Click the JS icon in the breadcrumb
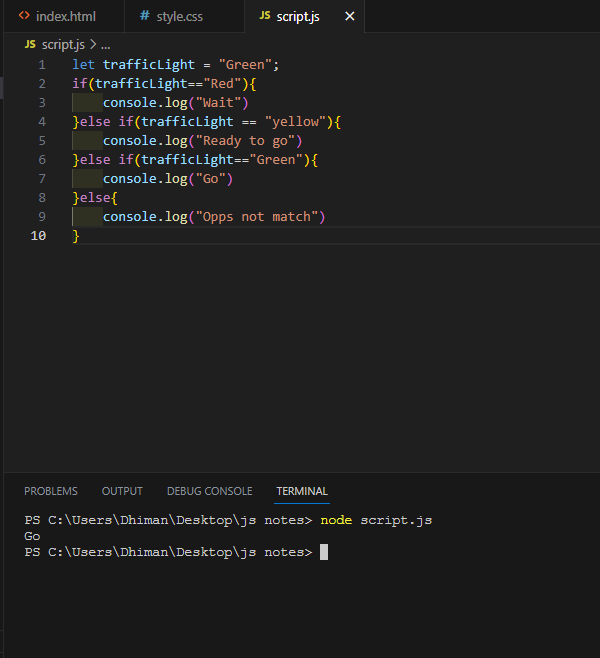 click(30, 44)
